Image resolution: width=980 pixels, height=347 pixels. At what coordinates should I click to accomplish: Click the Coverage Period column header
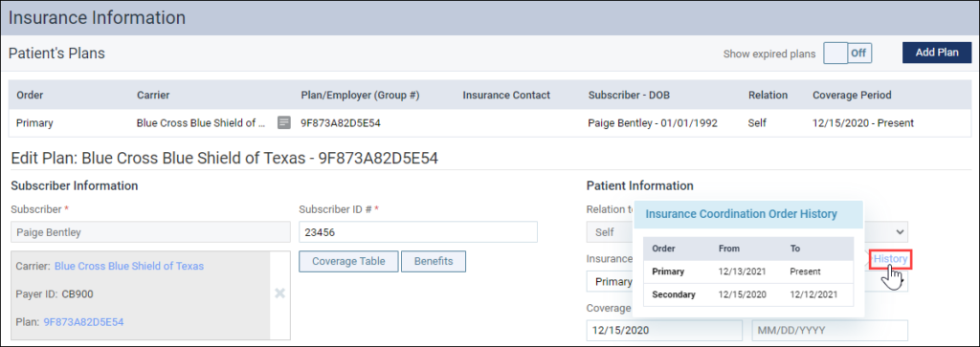pos(852,96)
